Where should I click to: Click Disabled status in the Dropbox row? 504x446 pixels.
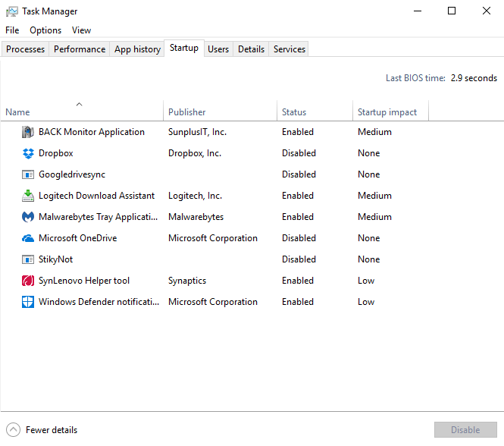pos(299,153)
